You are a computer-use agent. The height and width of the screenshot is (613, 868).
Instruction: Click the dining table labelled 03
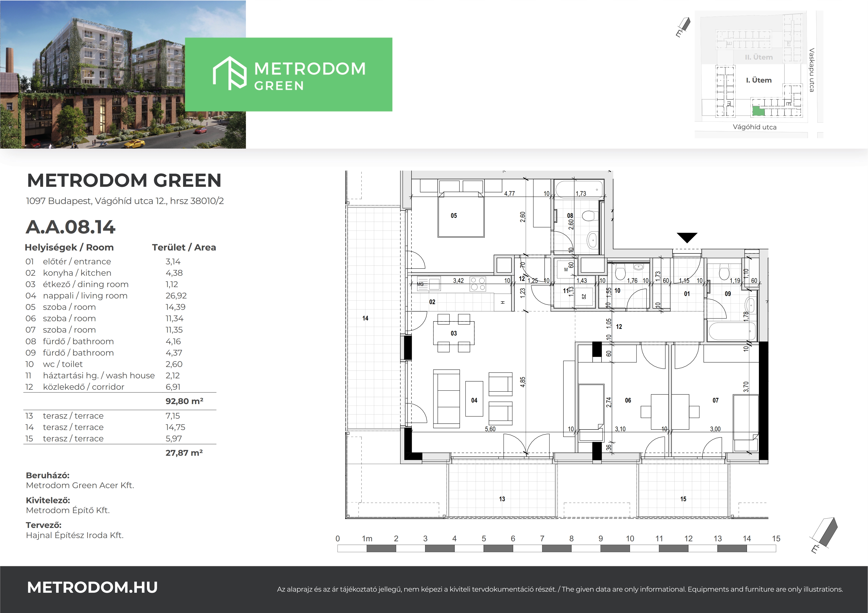(x=454, y=333)
